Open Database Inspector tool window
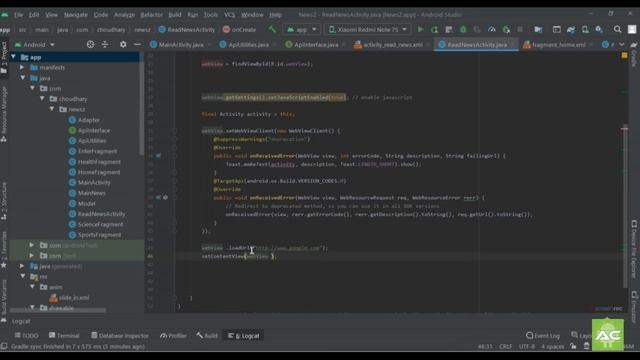Screen dimensions: 640x360 point(120,336)
